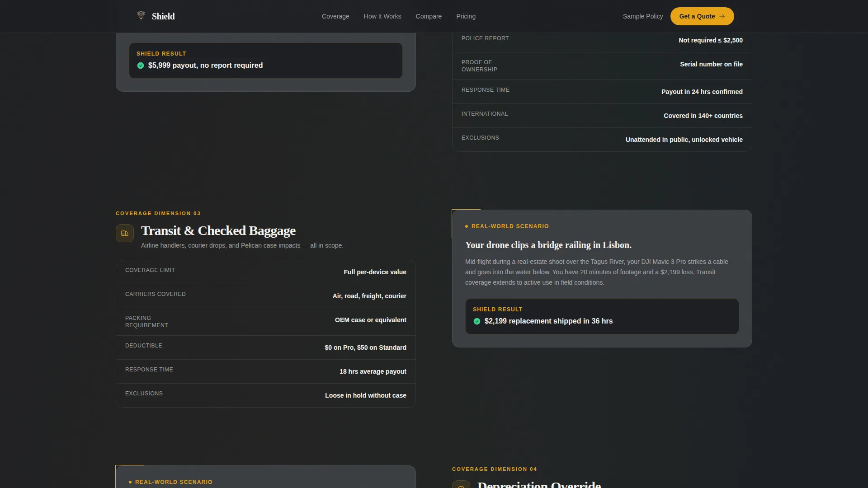Screen dimensions: 868x488
Task: Click the 'Deductible' row label
Action: [x=144, y=346]
